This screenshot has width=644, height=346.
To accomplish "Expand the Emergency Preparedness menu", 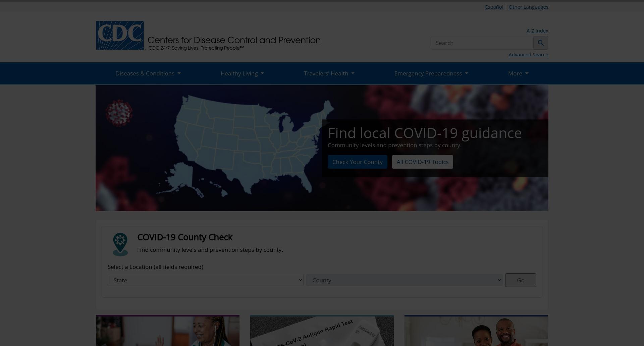I will coord(431,73).
